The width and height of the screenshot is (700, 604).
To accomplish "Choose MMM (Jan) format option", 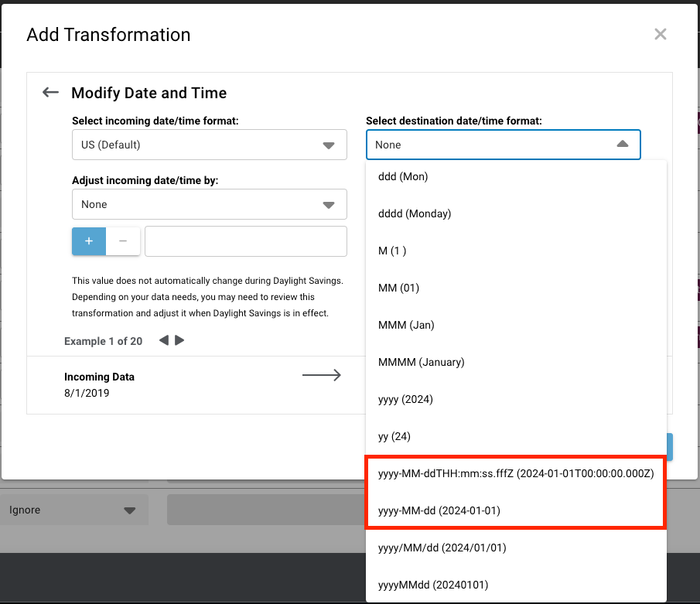I will click(x=516, y=325).
